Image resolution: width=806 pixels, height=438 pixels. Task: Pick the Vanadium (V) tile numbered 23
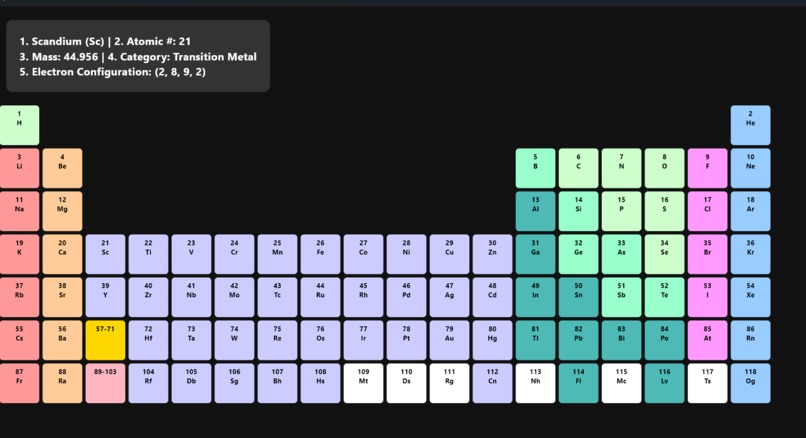191,254
